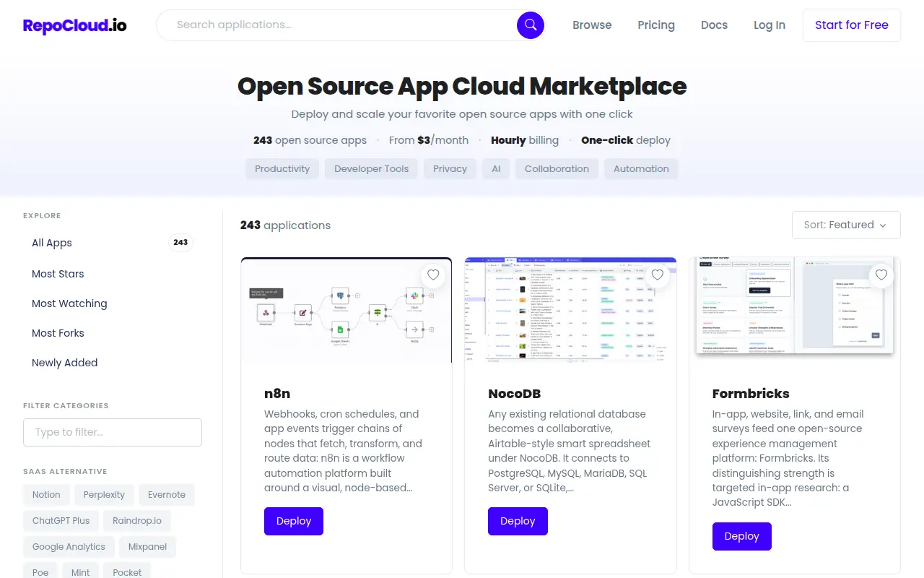Viewport: 924px width, 578px height.
Task: Open the n8n workflow preview thumbnail
Action: pos(346,310)
